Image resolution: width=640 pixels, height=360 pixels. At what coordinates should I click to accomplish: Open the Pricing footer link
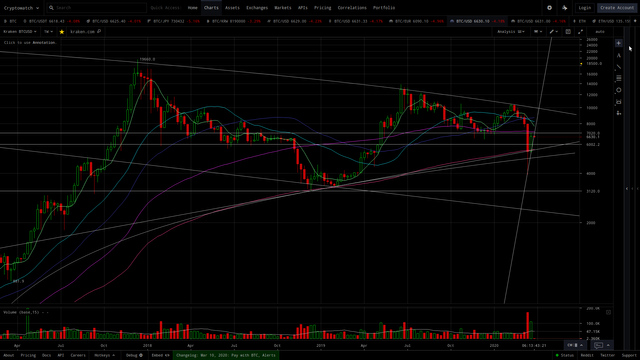tap(28, 356)
